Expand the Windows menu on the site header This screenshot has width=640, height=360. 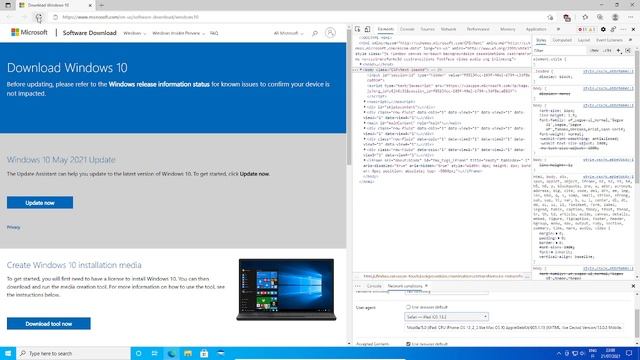coord(134,33)
